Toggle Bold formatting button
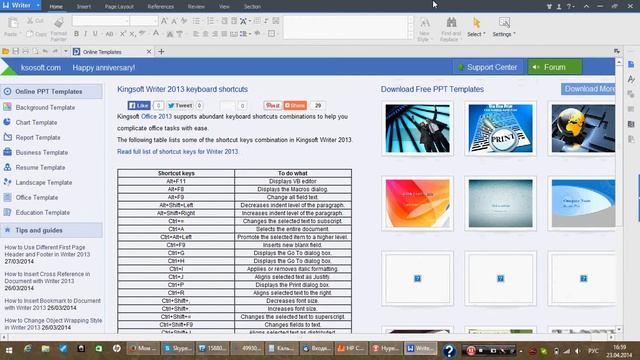Viewport: 640px width, 360px height. point(76,34)
